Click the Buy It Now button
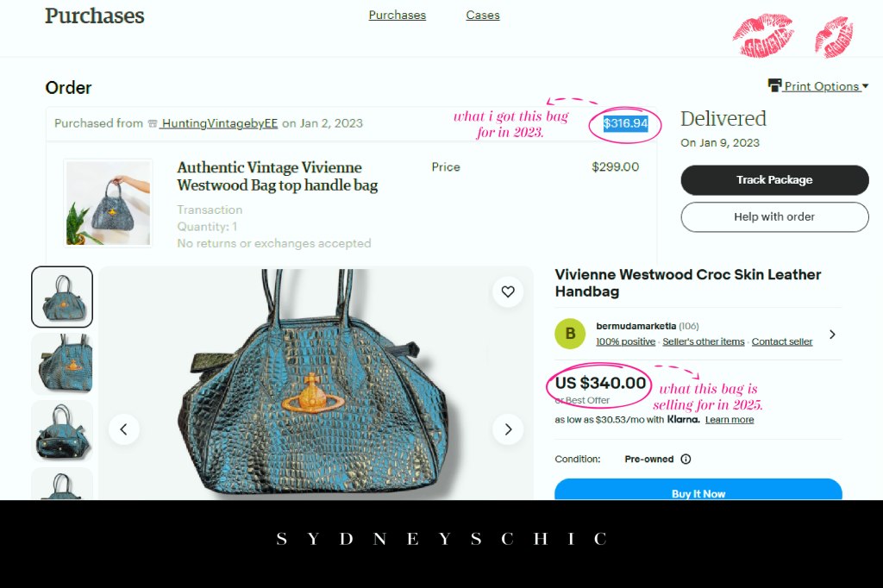This screenshot has height=588, width=883. click(x=698, y=490)
